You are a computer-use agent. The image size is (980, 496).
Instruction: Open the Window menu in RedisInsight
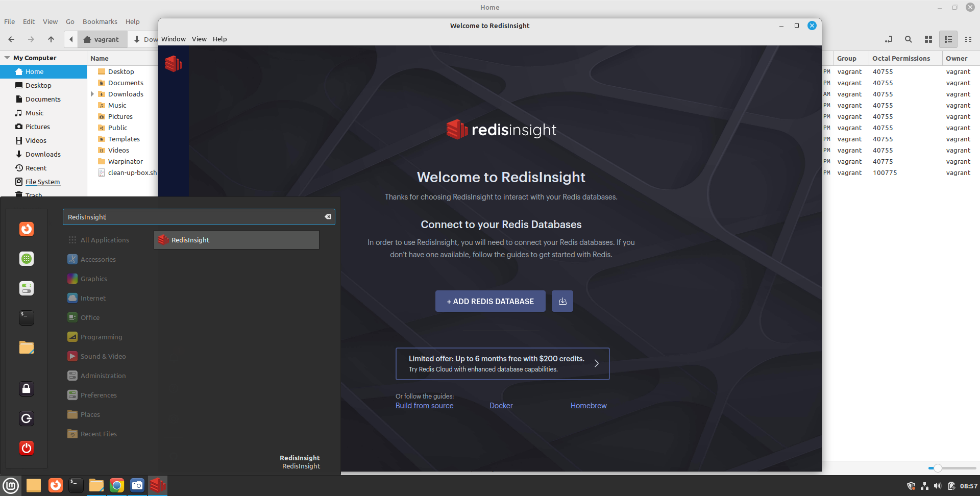point(174,39)
